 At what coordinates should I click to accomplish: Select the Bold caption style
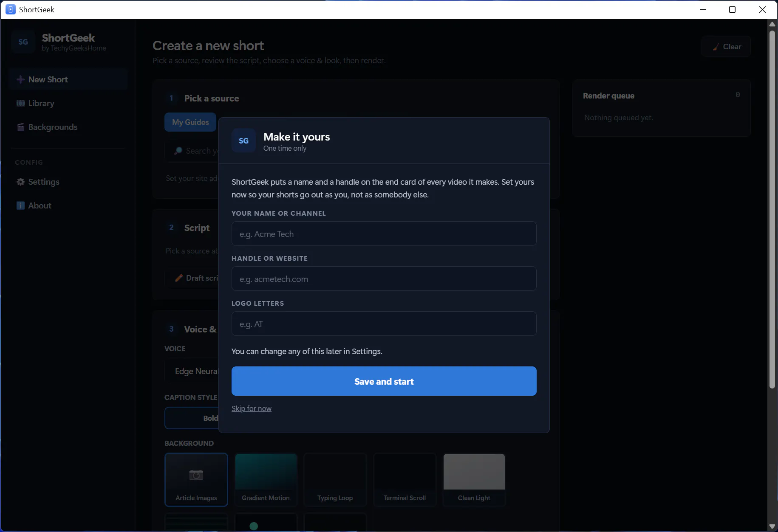click(x=192, y=418)
